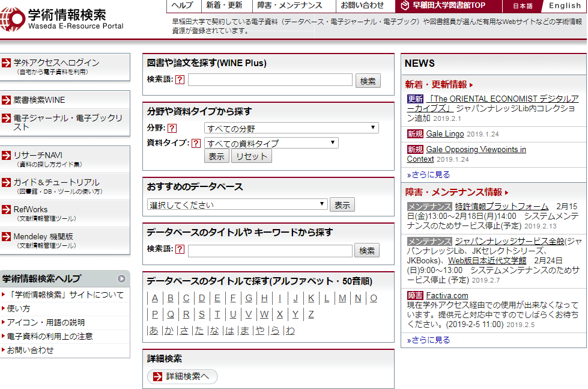Image resolution: width=588 pixels, height=389 pixels.
Task: Open the Factiva.com link
Action: point(447,295)
